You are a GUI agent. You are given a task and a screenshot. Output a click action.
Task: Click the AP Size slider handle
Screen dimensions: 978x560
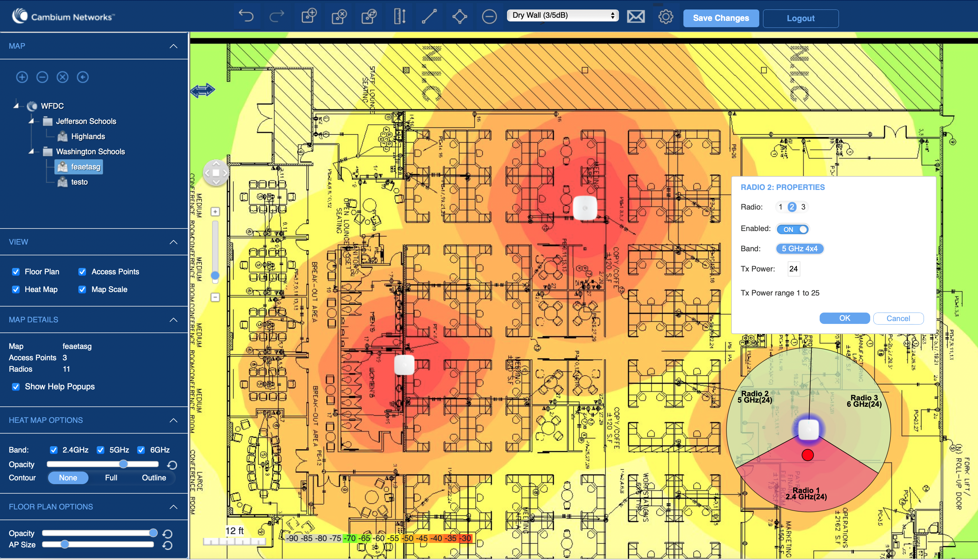click(x=64, y=544)
